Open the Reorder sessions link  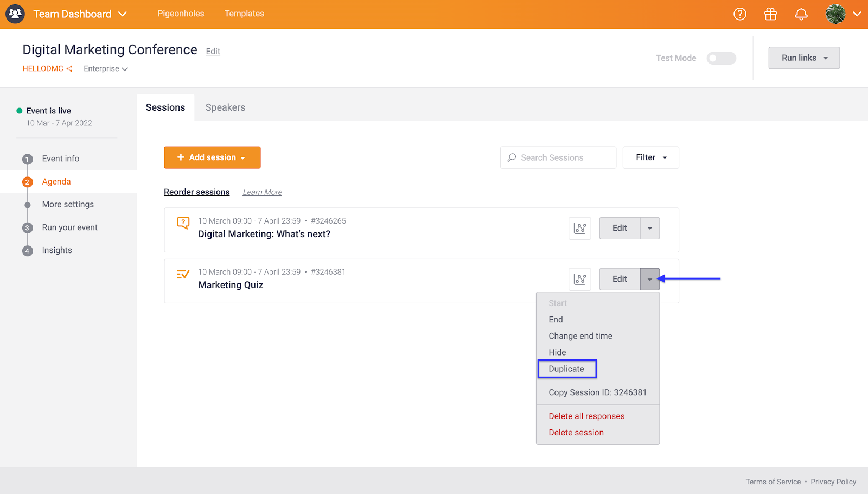pyautogui.click(x=196, y=192)
